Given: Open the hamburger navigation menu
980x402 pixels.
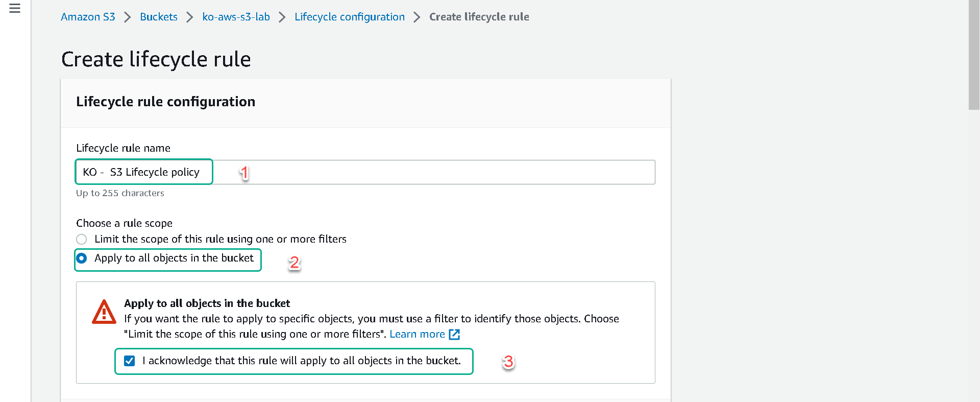Looking at the screenshot, I should click(x=15, y=8).
